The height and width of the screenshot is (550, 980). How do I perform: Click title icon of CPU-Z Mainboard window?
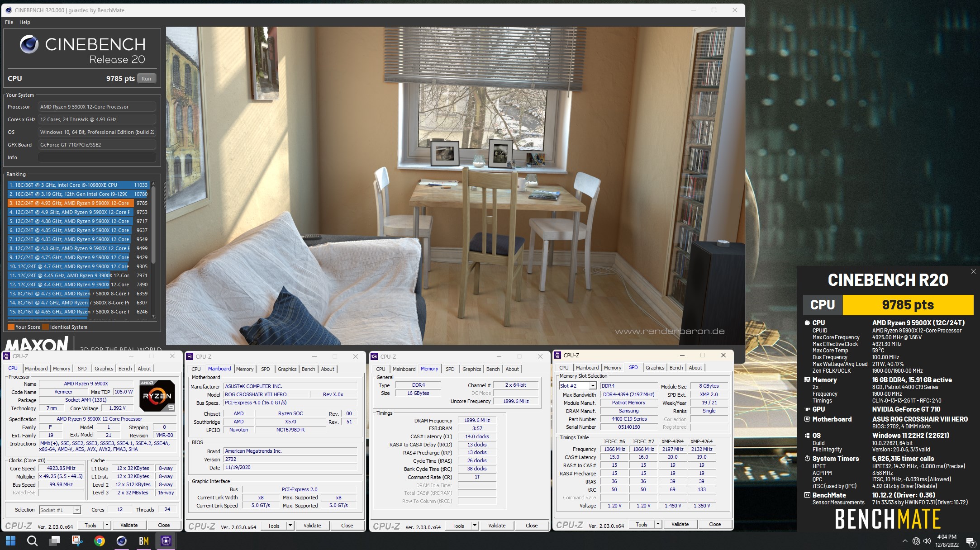(x=190, y=356)
